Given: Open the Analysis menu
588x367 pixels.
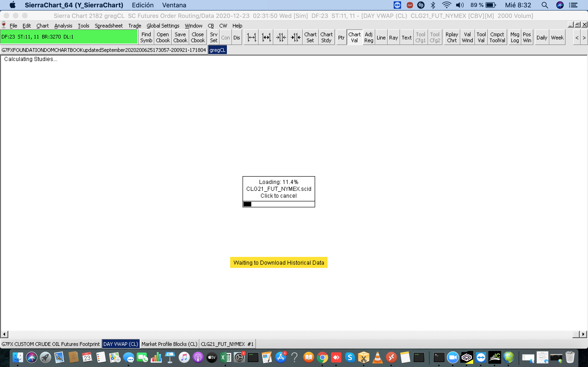Looking at the screenshot, I should [x=63, y=26].
